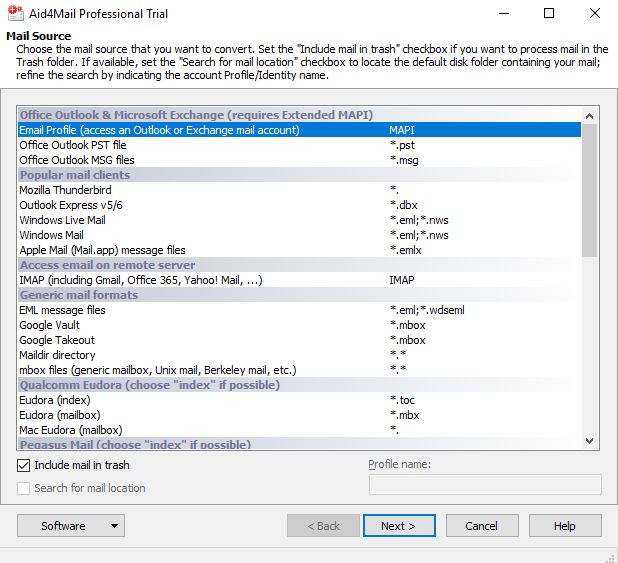Click the Popular mail clients group header
Screen dimensions: 618x563
point(299,175)
